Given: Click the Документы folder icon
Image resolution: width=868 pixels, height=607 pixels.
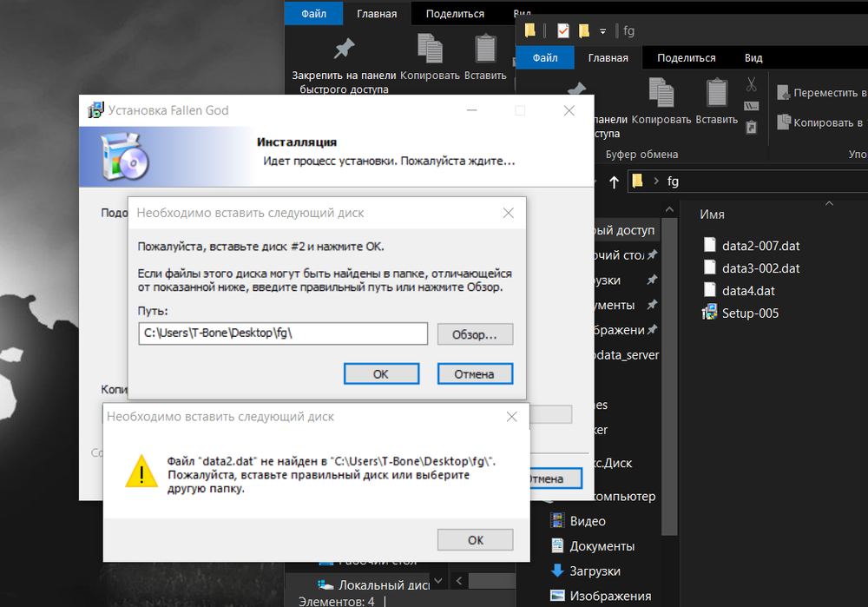Looking at the screenshot, I should (557, 545).
